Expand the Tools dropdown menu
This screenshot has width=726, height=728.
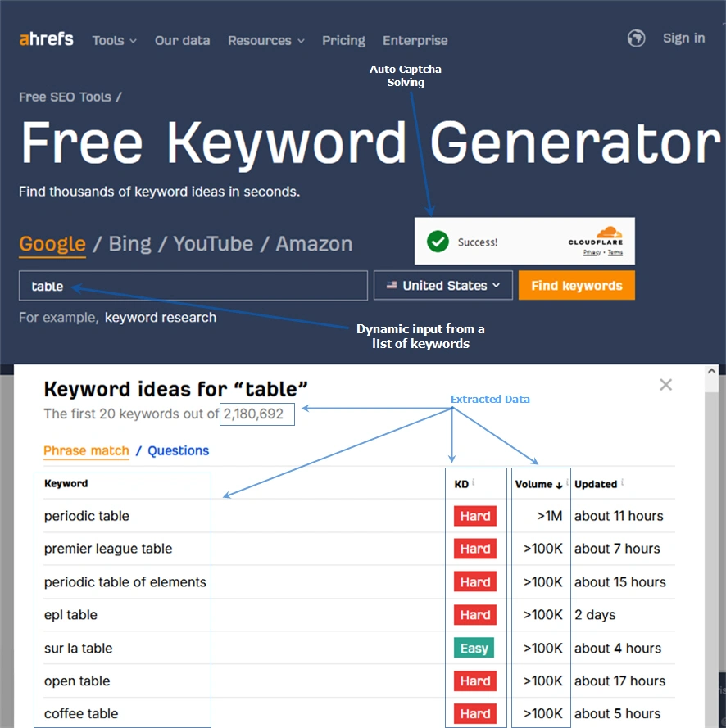point(114,40)
